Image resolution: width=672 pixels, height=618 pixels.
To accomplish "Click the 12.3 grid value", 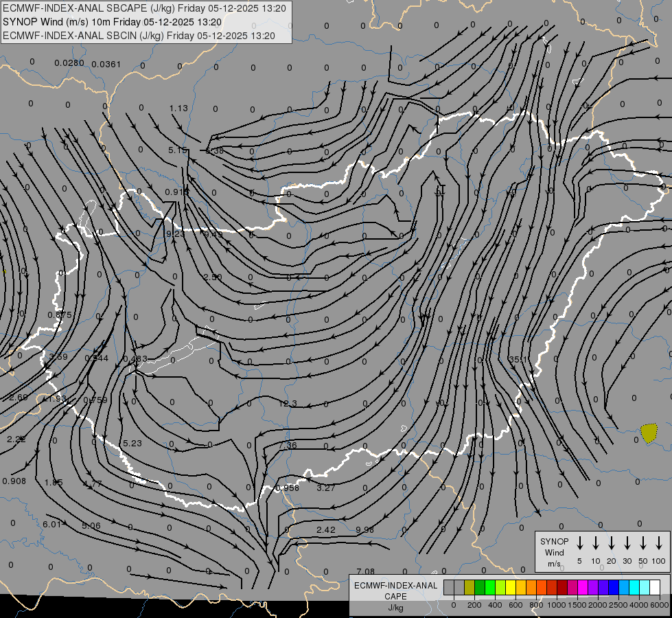I will pos(288,404).
